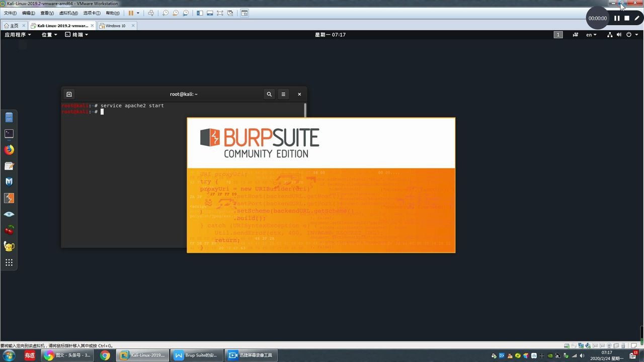The height and width of the screenshot is (362, 644).
Task: Click the eye icon in the Kali dock
Action: (x=9, y=214)
